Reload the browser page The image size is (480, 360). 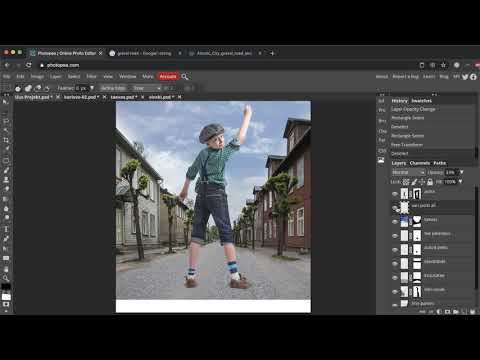pos(28,65)
